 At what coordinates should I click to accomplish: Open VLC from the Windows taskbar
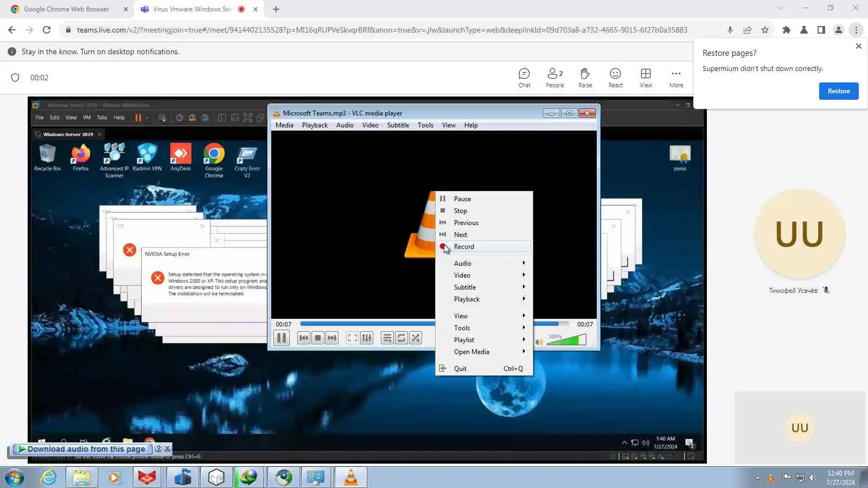click(351, 477)
